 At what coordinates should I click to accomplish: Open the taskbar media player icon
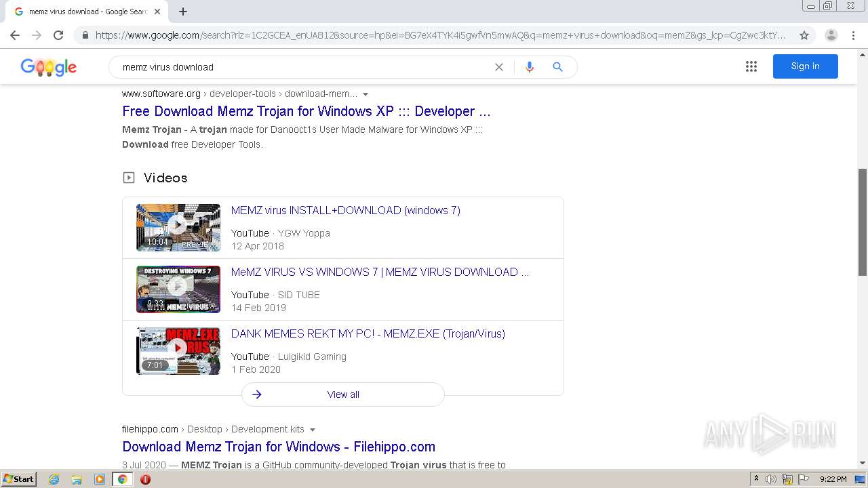pyautogui.click(x=100, y=479)
